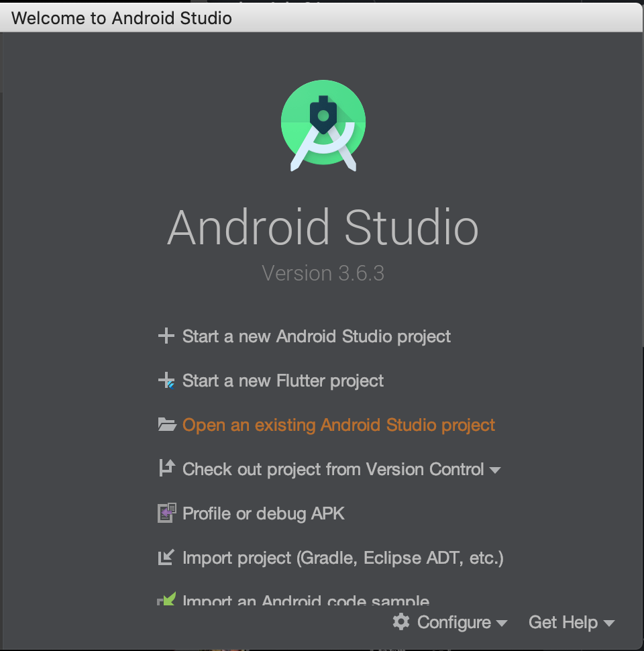Click the plus icon for new Android Studio project
This screenshot has width=644, height=651.
tap(166, 336)
